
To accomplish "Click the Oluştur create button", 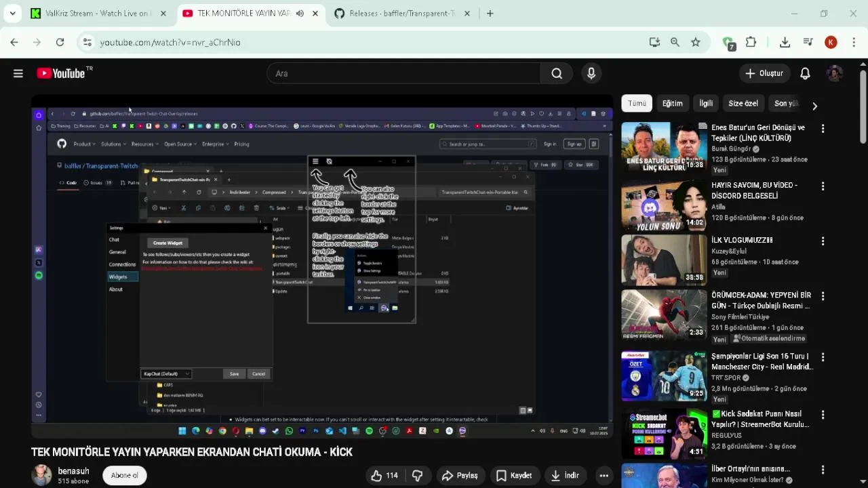I will [764, 73].
